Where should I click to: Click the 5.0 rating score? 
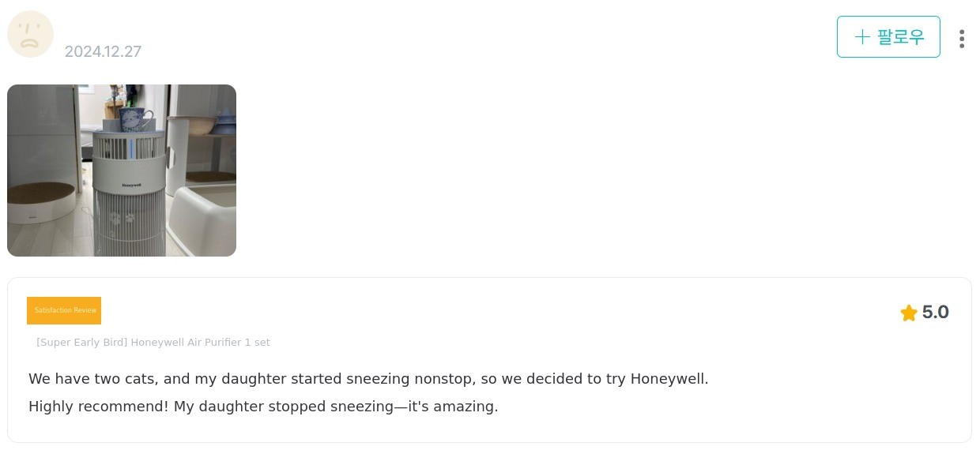(x=936, y=313)
